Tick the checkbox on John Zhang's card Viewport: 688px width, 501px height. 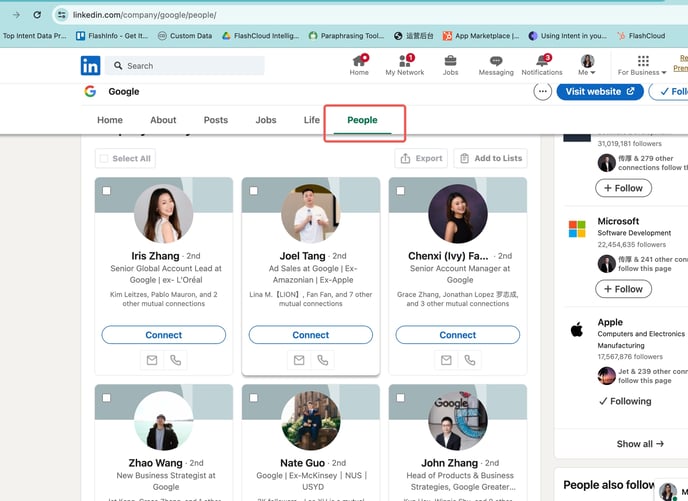click(x=401, y=398)
